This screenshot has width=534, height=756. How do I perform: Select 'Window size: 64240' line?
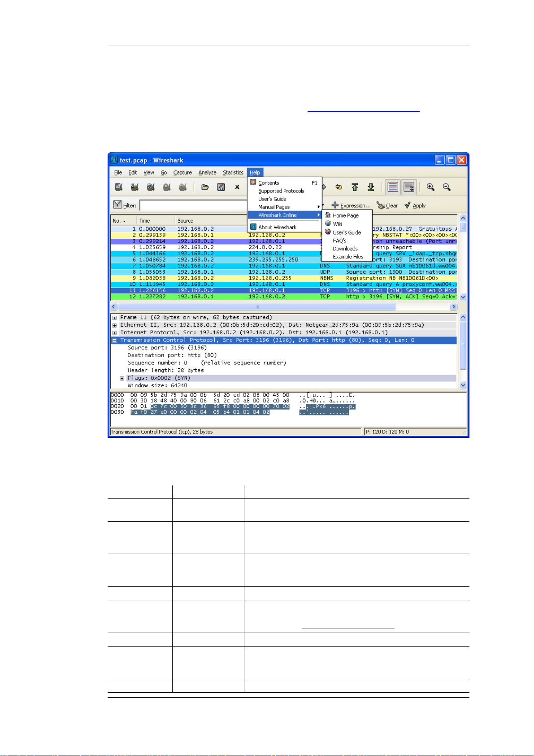(157, 385)
